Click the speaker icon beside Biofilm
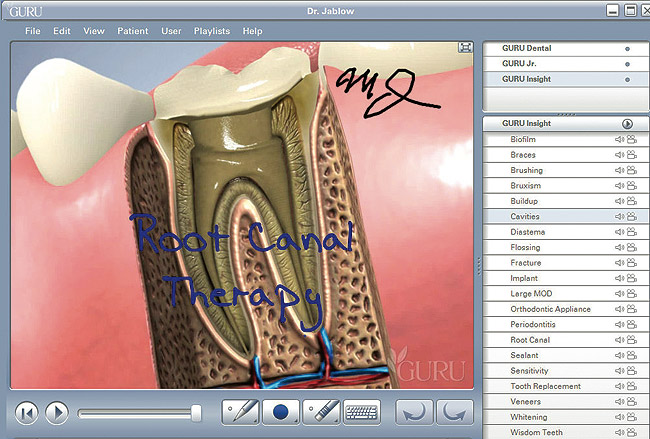 (x=620, y=140)
